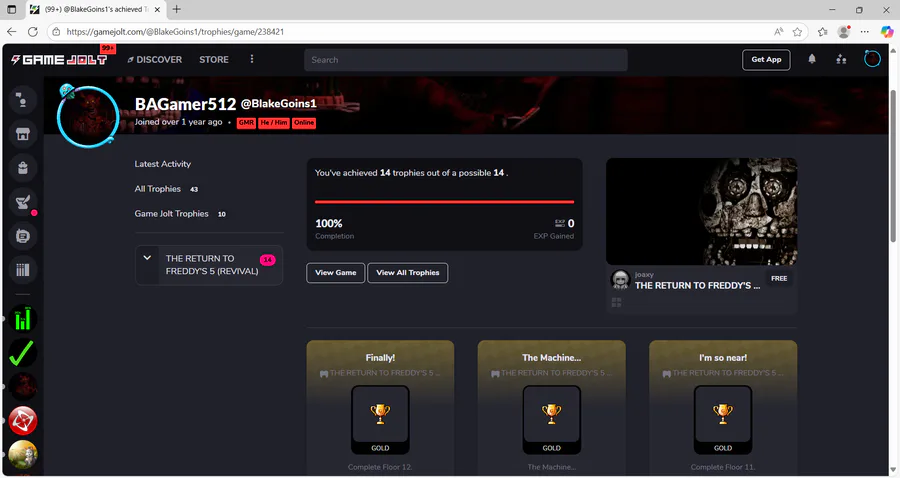Open the quests icon with red dot
Screen dimensions: 900x478
(22, 202)
